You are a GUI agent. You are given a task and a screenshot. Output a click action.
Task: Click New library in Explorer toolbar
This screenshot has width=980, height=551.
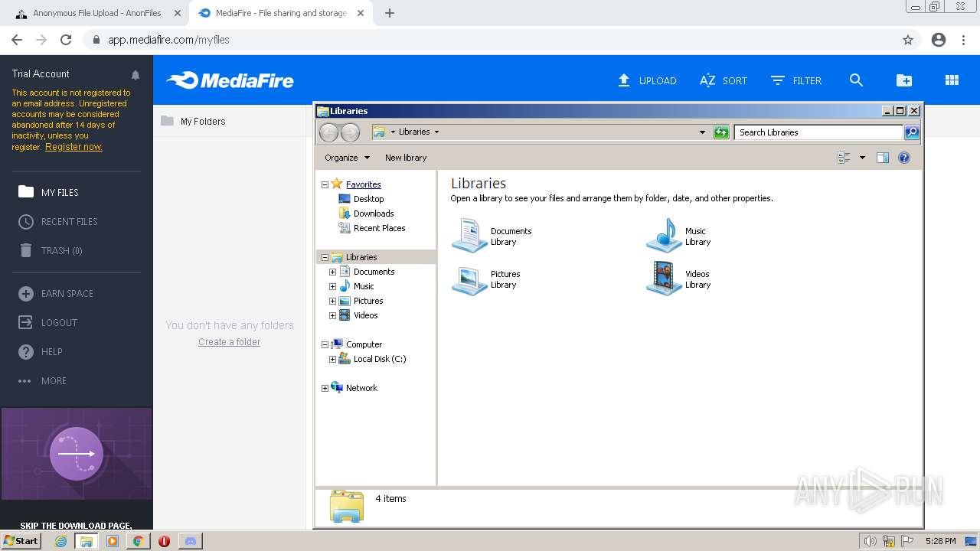406,158
